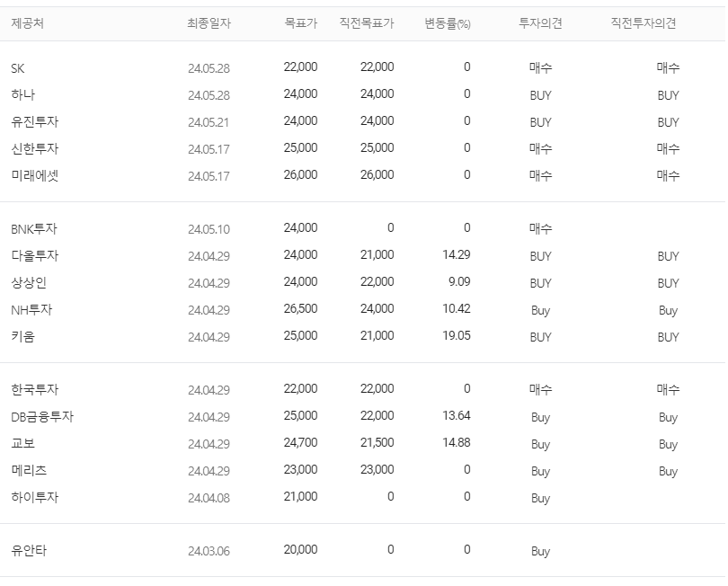Image resolution: width=728 pixels, height=586 pixels.
Task: Select the 키움 provider name
Action: click(x=23, y=337)
